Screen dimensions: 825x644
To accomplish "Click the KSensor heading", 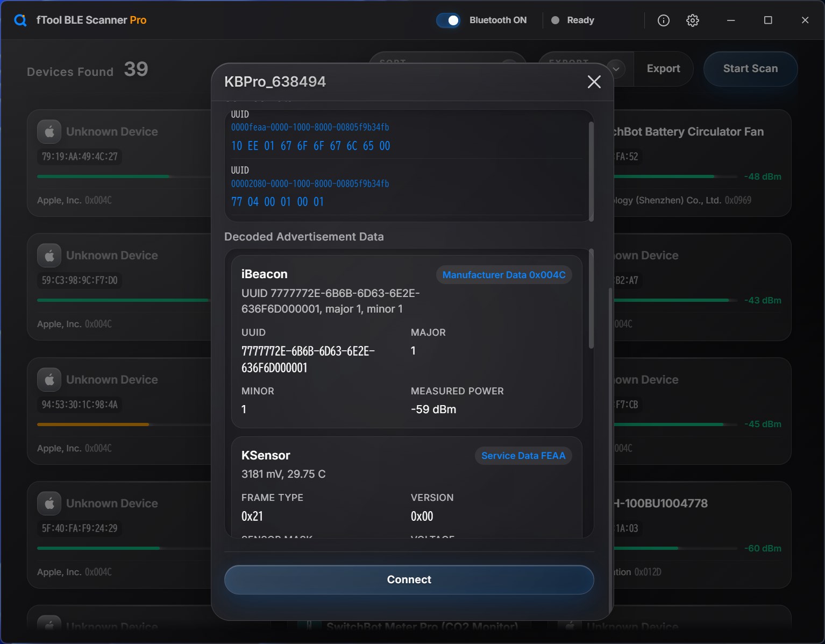I will click(x=266, y=455).
